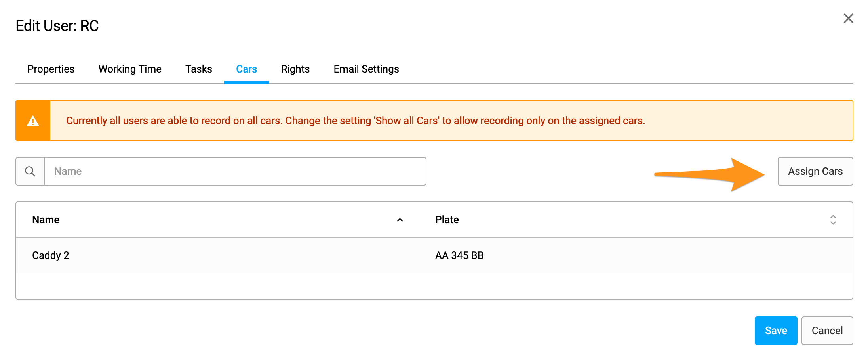Click plate AA 345 BB cell
Viewport: 868px width, 360px height.
click(459, 255)
